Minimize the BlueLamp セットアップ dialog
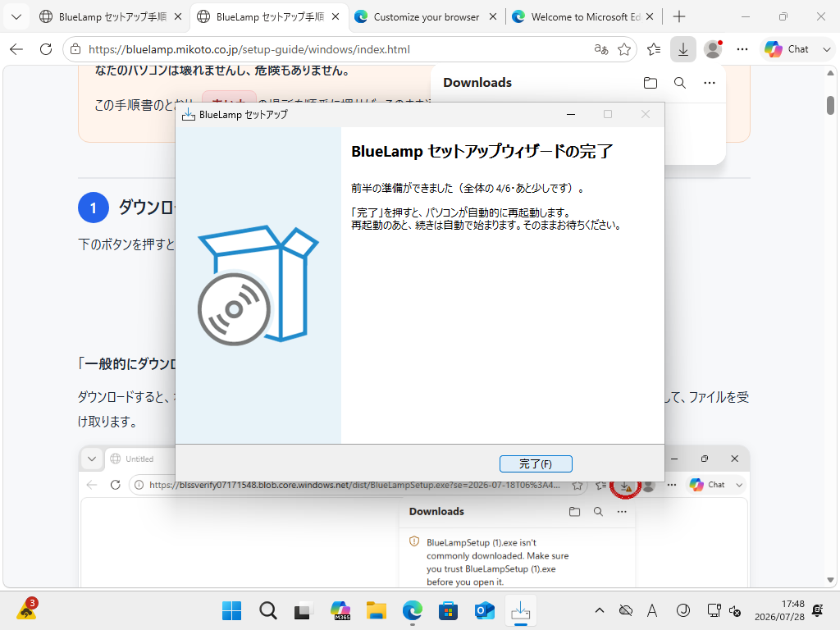This screenshot has height=630, width=840. [571, 114]
